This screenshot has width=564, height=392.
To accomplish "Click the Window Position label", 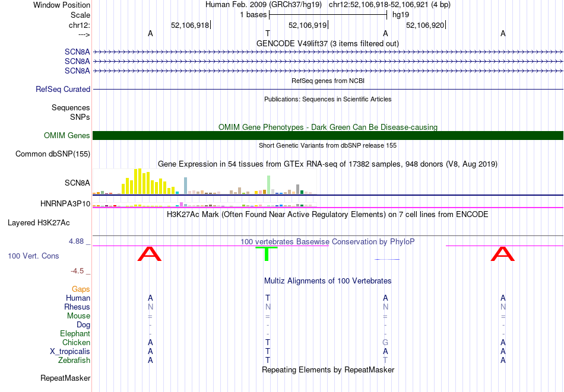I will tap(62, 5).
